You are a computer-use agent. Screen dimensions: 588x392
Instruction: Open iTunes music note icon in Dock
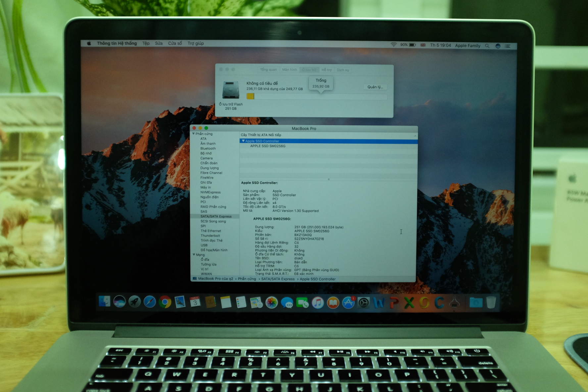(x=318, y=303)
